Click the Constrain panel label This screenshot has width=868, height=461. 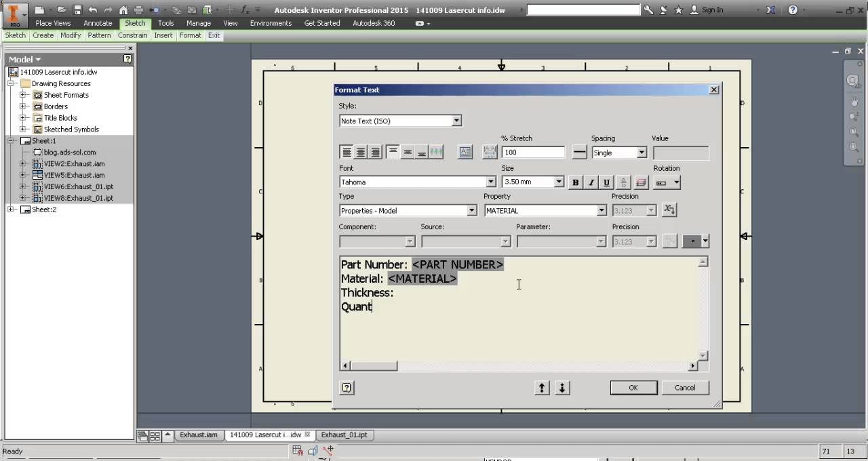132,35
